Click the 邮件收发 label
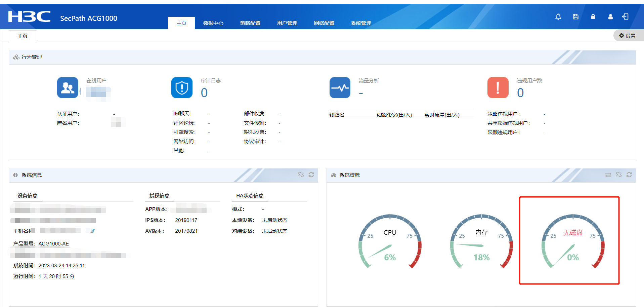 point(255,114)
